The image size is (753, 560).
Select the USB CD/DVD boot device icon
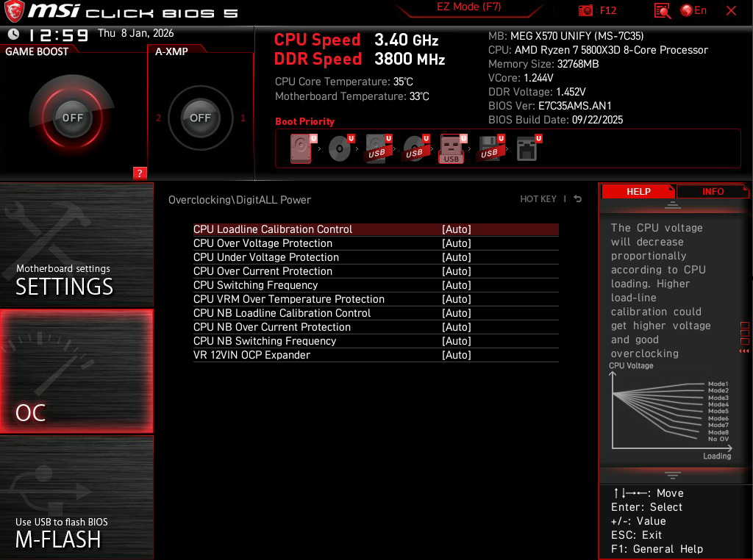[415, 148]
